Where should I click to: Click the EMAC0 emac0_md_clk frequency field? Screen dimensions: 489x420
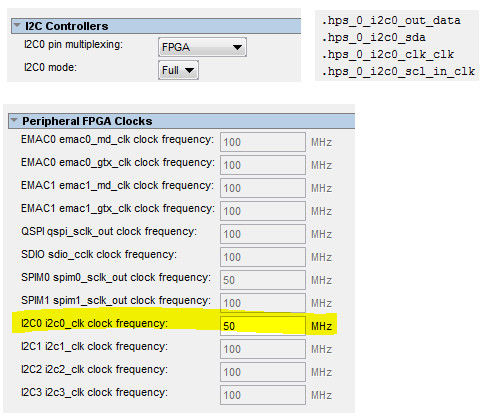[263, 142]
